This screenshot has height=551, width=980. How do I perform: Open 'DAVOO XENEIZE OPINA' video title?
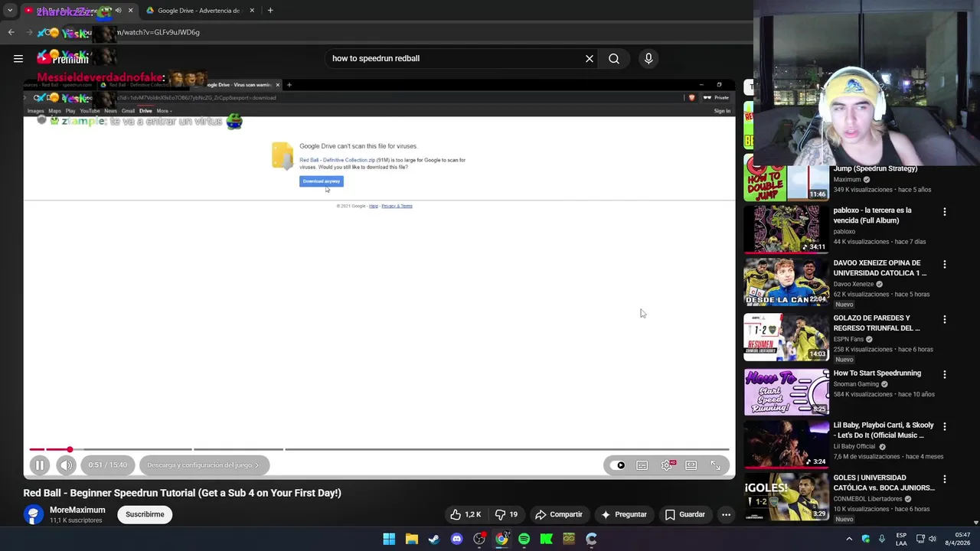click(x=880, y=268)
